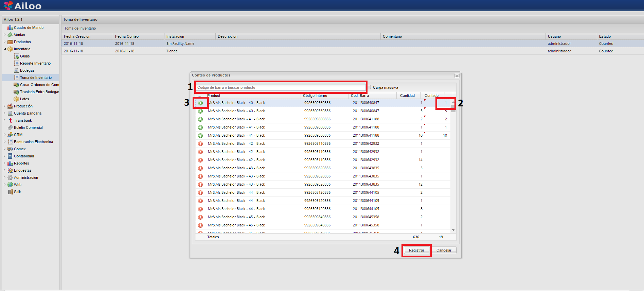644x291 pixels.
Task: Sort by Fecha Creación column header
Action: click(87, 36)
